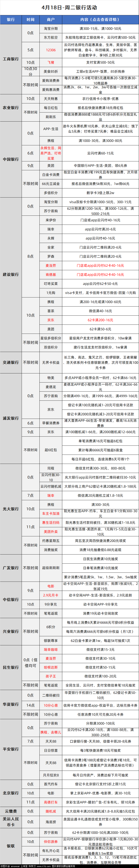Select the '工商银行' bank cell
The width and height of the screenshot is (139, 868).
click(11, 59)
